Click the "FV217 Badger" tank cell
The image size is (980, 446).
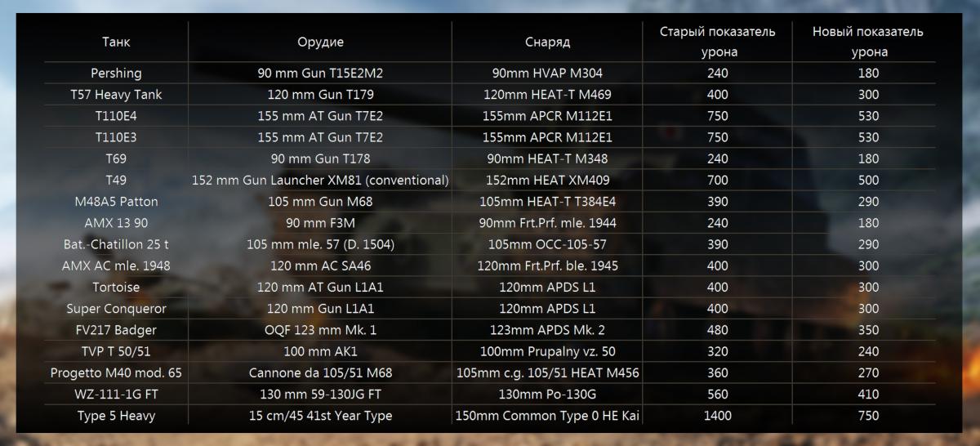(116, 330)
